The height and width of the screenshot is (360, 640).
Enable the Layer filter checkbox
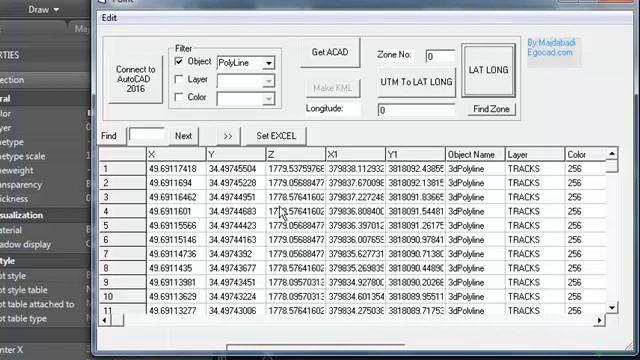click(179, 79)
